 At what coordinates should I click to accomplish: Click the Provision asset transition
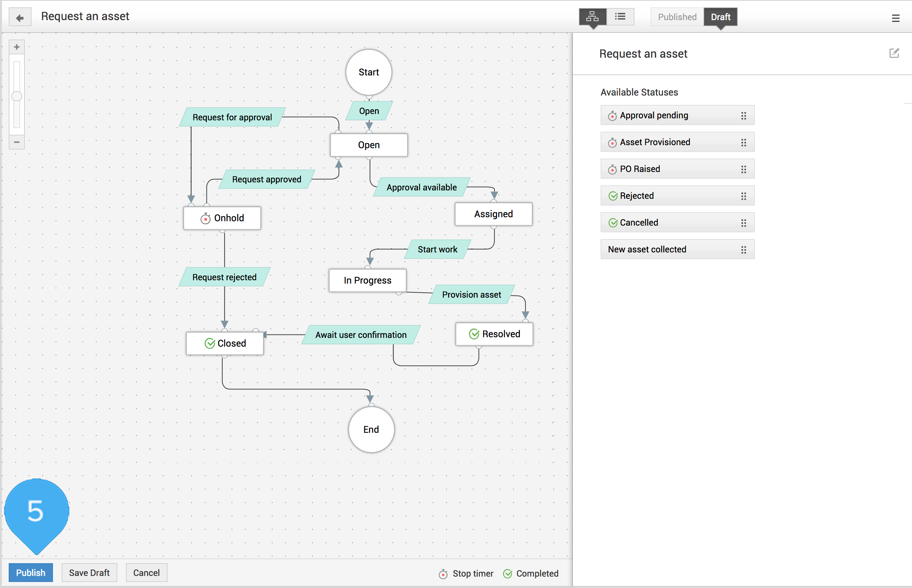click(472, 295)
